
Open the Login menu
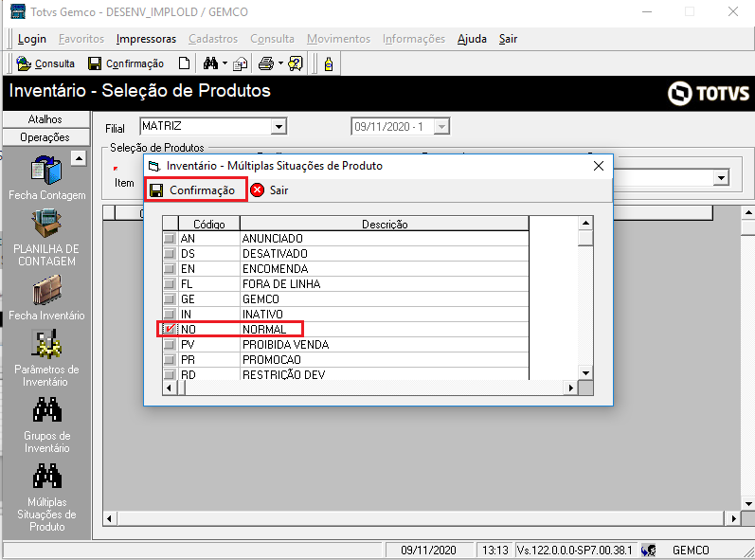tap(32, 39)
